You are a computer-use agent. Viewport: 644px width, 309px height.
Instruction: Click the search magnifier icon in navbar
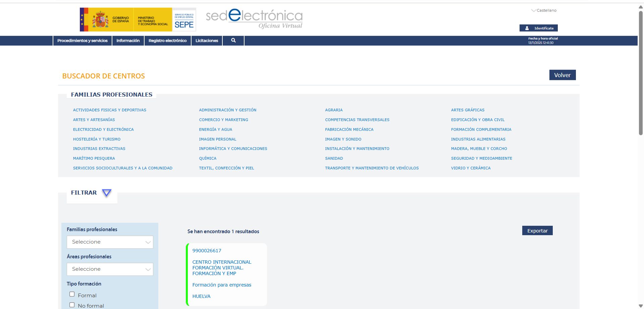[x=233, y=41]
